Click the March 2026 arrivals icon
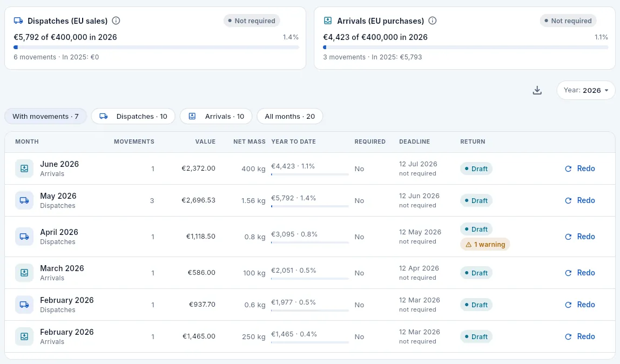 pyautogui.click(x=24, y=273)
